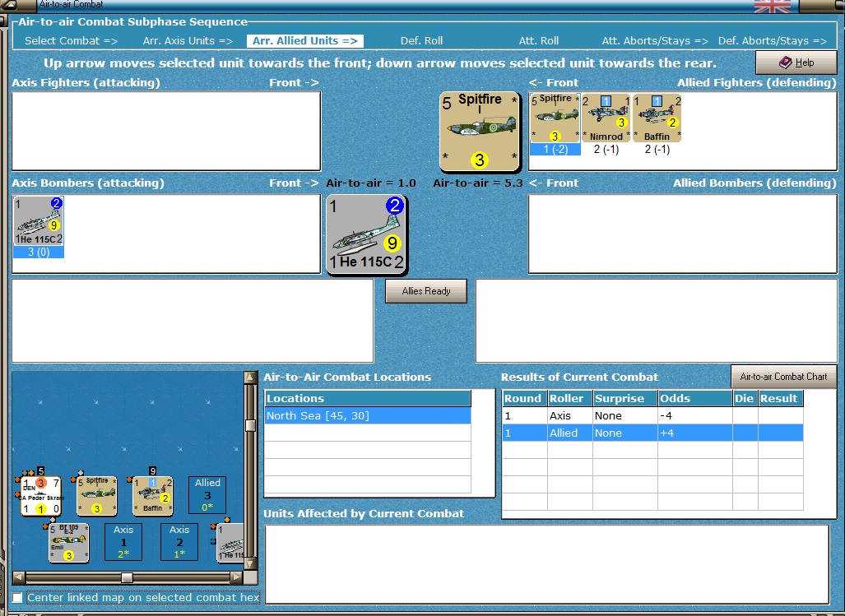Select the He 115C counter in Axis Bombers list
Image resolution: width=845 pixels, height=616 pixels.
[x=39, y=220]
